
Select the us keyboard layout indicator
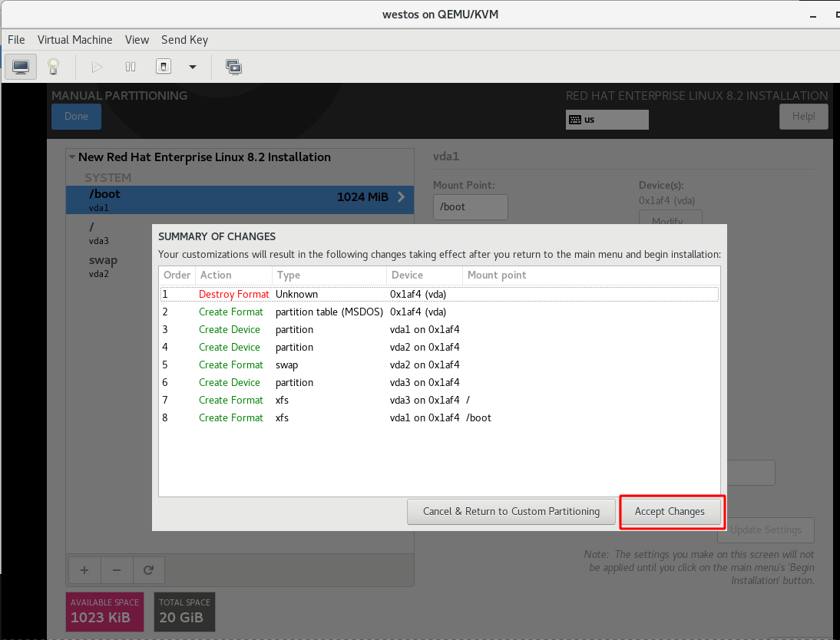coord(607,120)
